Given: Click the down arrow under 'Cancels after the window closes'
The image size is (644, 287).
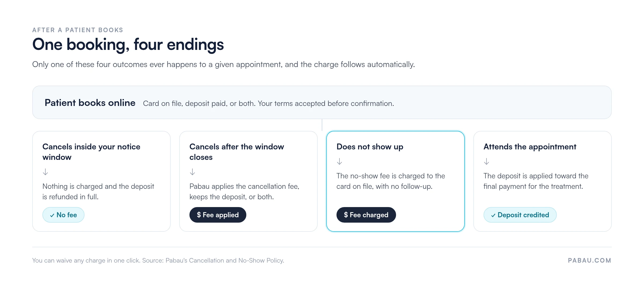Looking at the screenshot, I should (192, 172).
